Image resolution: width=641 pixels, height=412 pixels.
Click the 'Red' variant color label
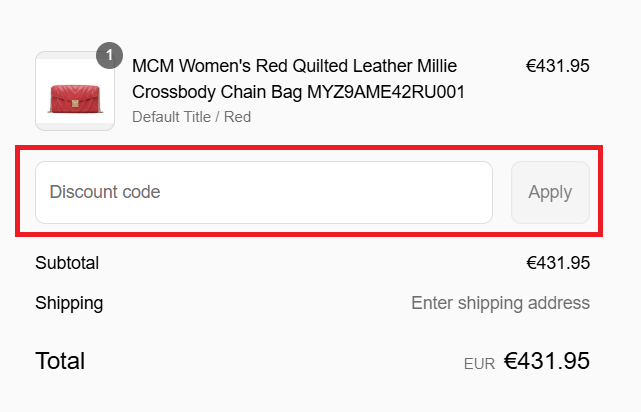[237, 117]
